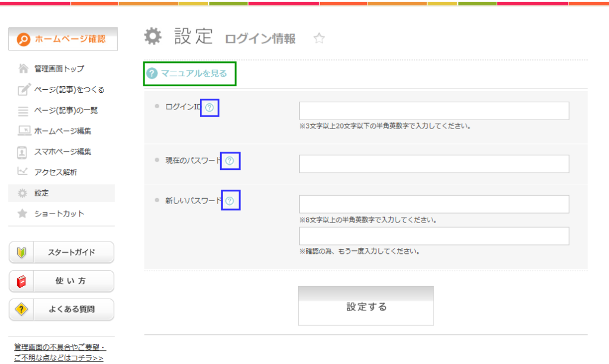Click the pencil icon for ページ(記事)をつくる
This screenshot has height=364, width=609.
point(23,90)
